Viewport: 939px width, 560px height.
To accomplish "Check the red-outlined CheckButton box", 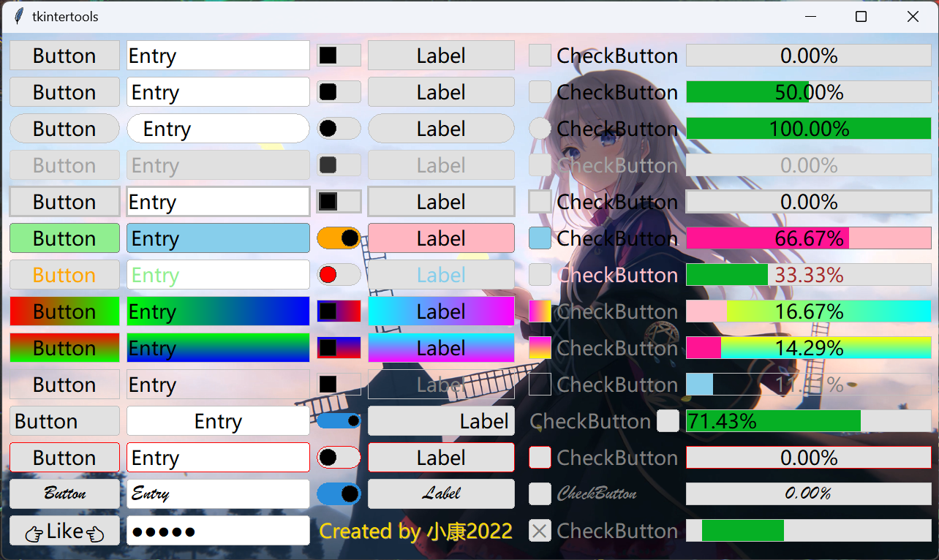I will click(x=540, y=458).
